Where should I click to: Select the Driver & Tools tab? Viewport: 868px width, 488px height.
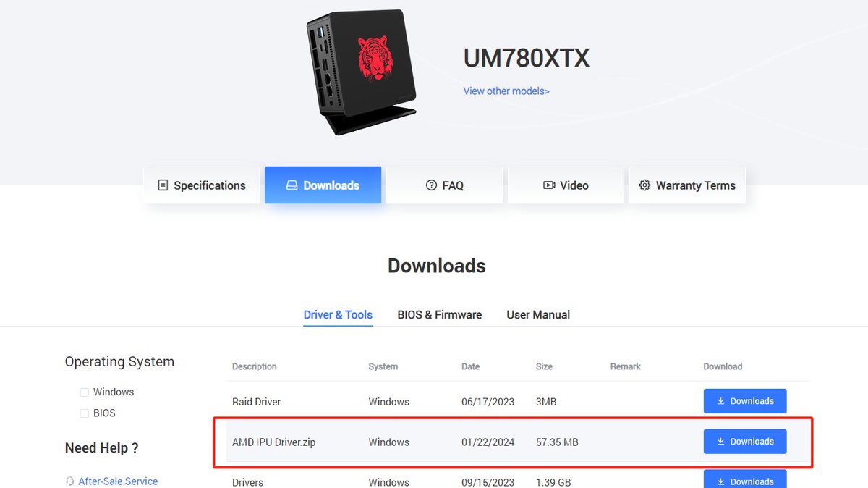point(338,315)
